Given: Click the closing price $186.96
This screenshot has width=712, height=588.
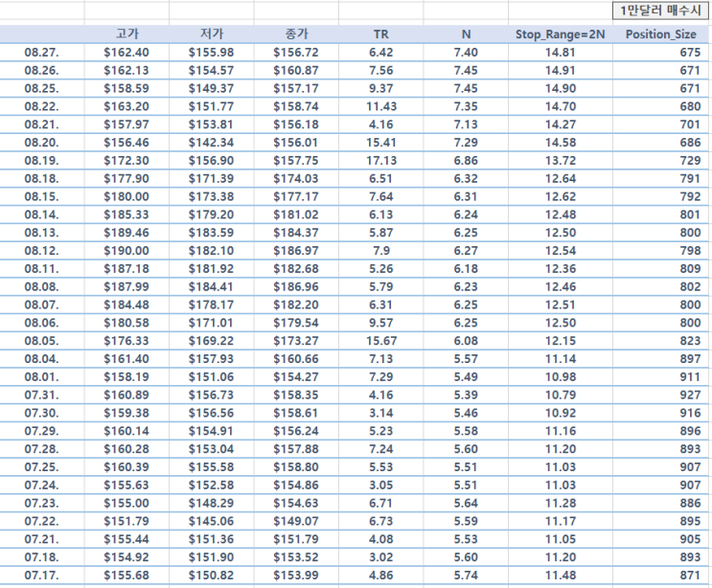Looking at the screenshot, I should (x=296, y=286).
